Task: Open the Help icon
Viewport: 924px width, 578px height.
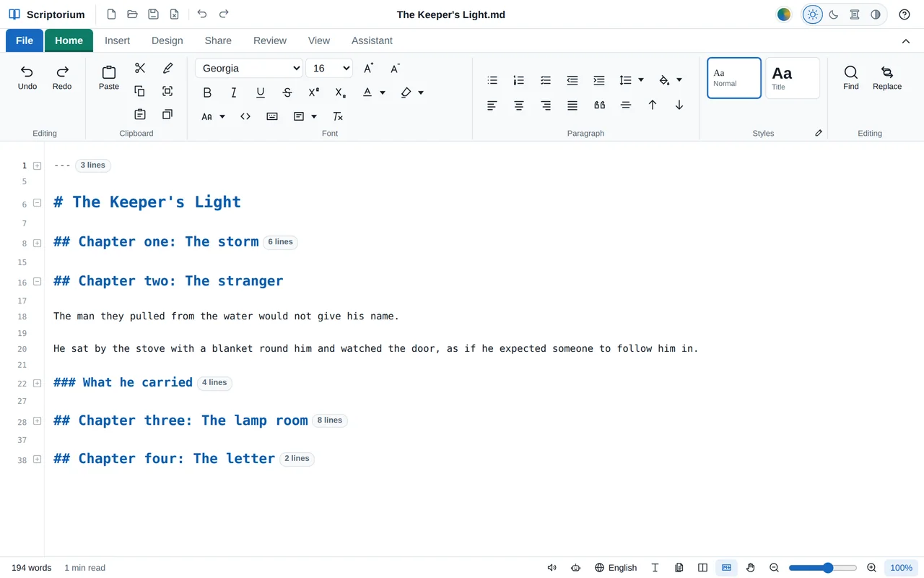Action: [x=905, y=14]
